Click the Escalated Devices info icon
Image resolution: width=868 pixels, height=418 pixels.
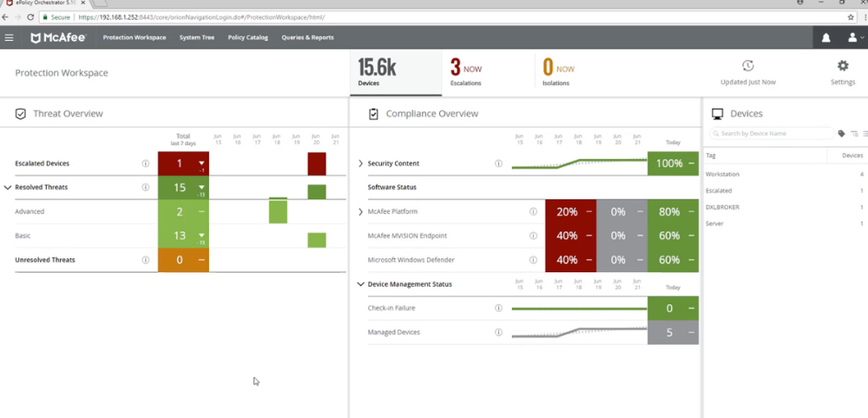pos(146,163)
